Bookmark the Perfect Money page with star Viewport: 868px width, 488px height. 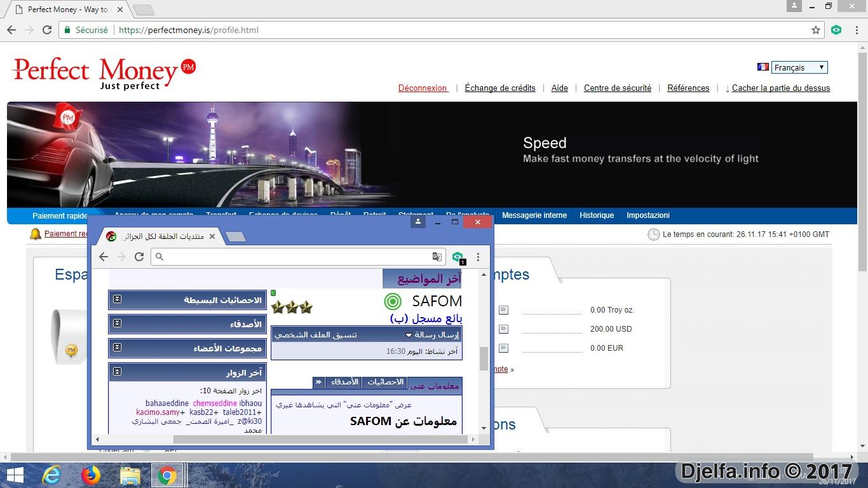pyautogui.click(x=816, y=30)
